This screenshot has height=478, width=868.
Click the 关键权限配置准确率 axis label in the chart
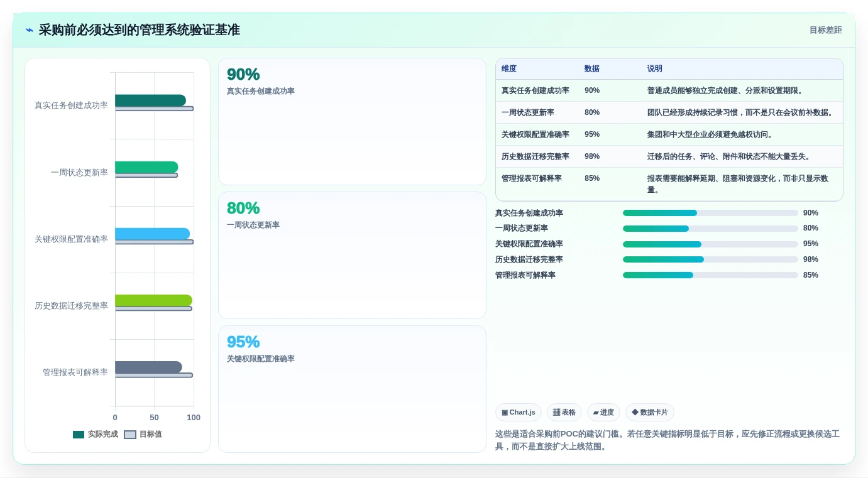(x=71, y=239)
